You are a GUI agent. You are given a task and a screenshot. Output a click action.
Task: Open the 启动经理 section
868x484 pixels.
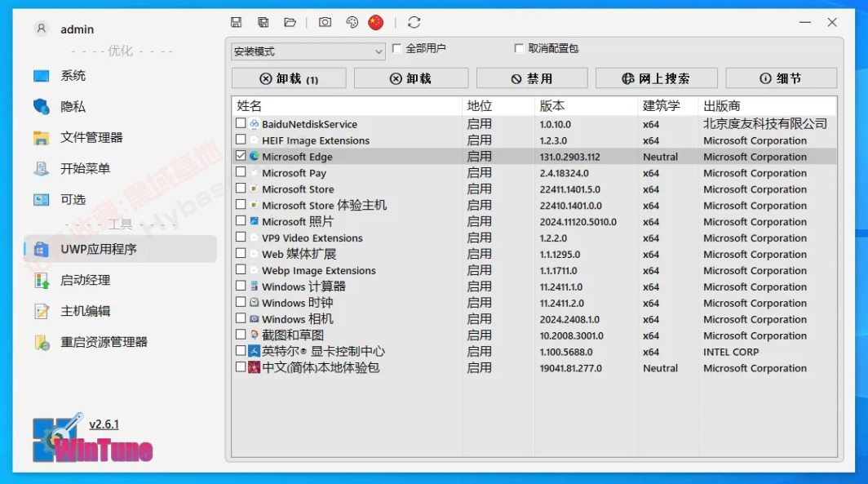[85, 280]
